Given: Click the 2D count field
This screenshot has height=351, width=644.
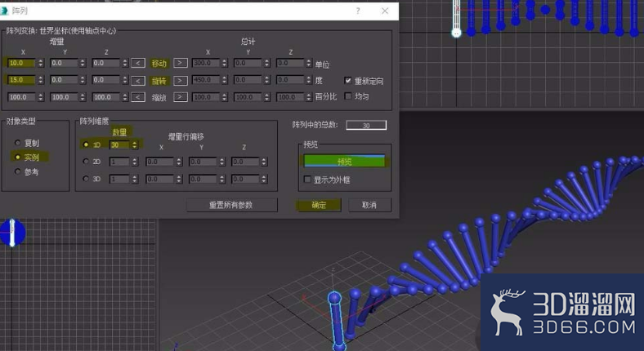Looking at the screenshot, I should [x=119, y=162].
